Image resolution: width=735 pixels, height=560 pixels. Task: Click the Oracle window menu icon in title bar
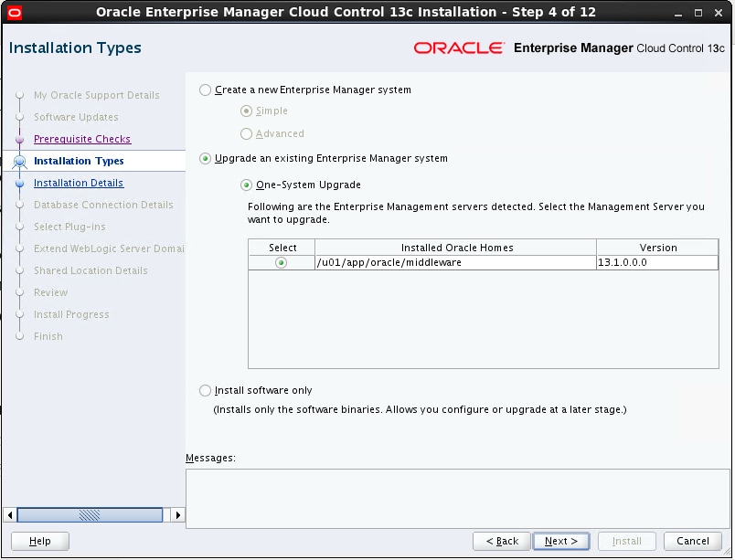tap(15, 13)
